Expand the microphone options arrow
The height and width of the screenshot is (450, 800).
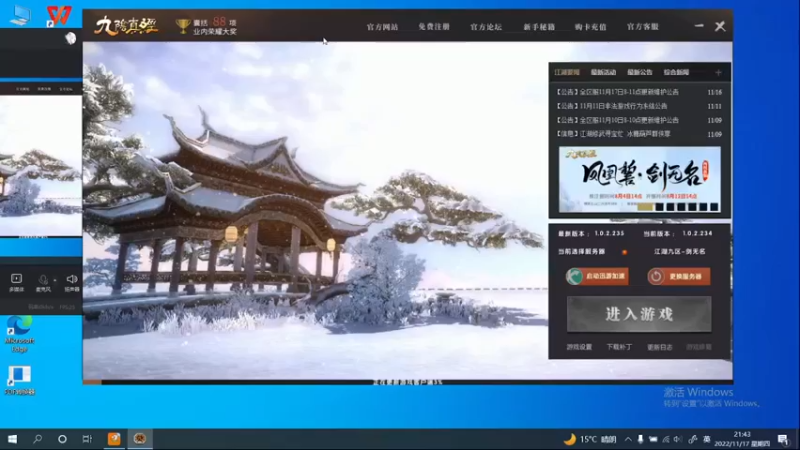pyautogui.click(x=55, y=280)
